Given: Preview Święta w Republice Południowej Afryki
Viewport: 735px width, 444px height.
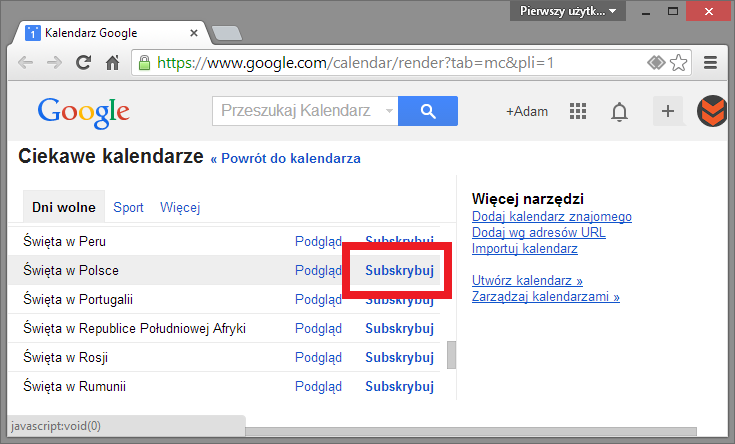Looking at the screenshot, I should [318, 329].
